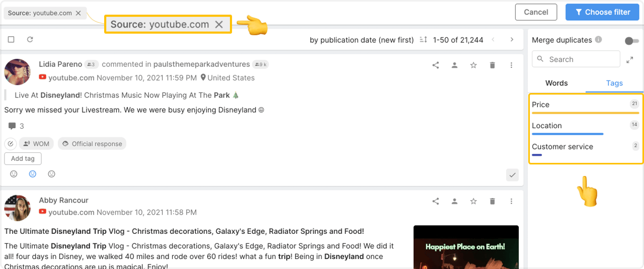Go to the previous page of results

tap(493, 40)
